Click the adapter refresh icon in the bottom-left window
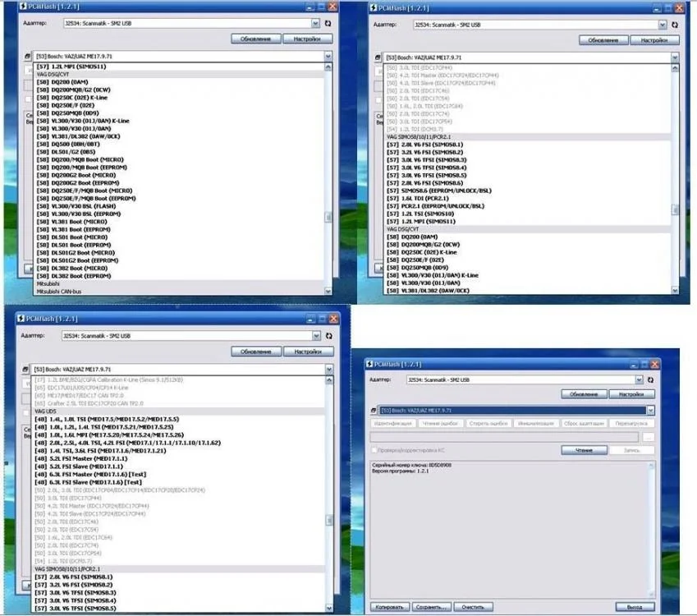The height and width of the screenshot is (616, 697). click(329, 336)
